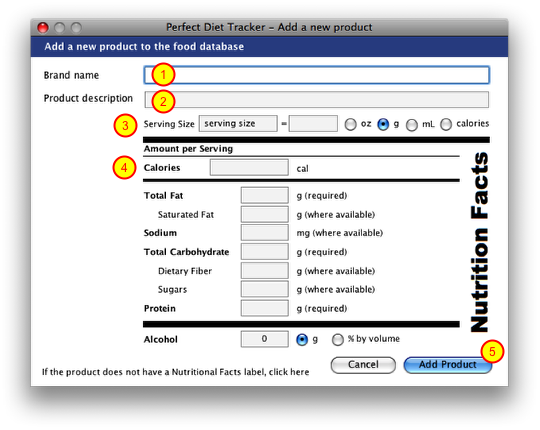
Task: Click the Brand name input field
Action: pyautogui.click(x=316, y=75)
